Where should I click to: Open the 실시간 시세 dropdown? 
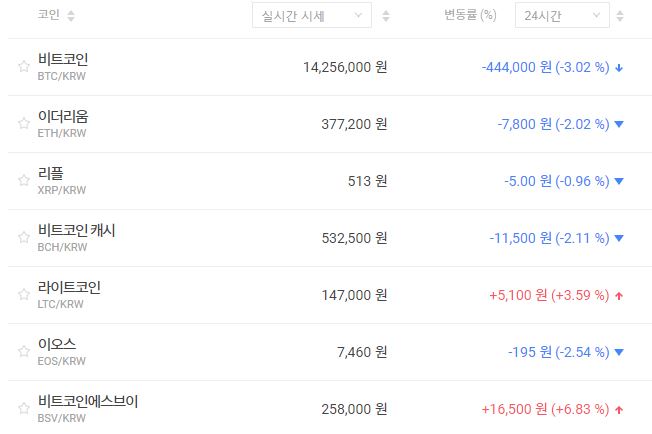(311, 15)
